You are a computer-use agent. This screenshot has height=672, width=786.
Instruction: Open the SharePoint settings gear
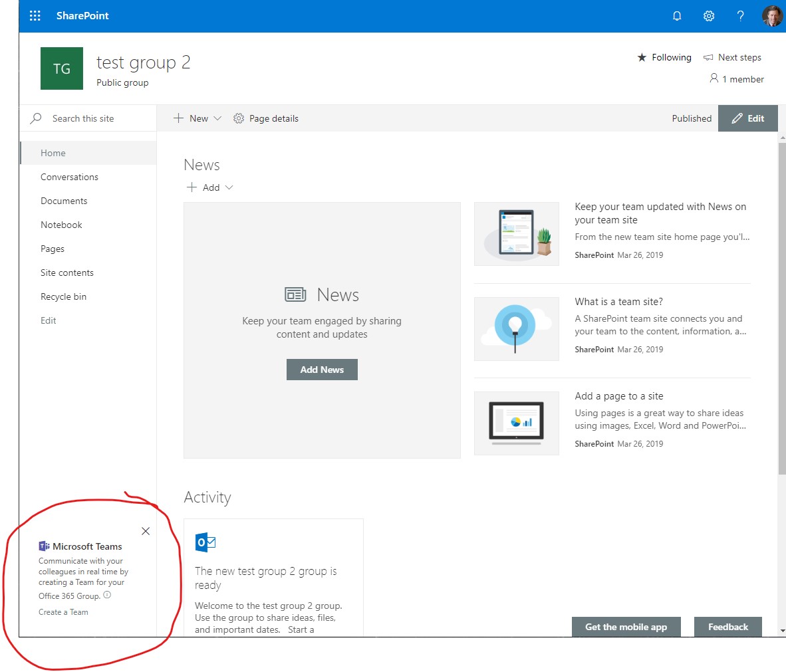click(709, 15)
